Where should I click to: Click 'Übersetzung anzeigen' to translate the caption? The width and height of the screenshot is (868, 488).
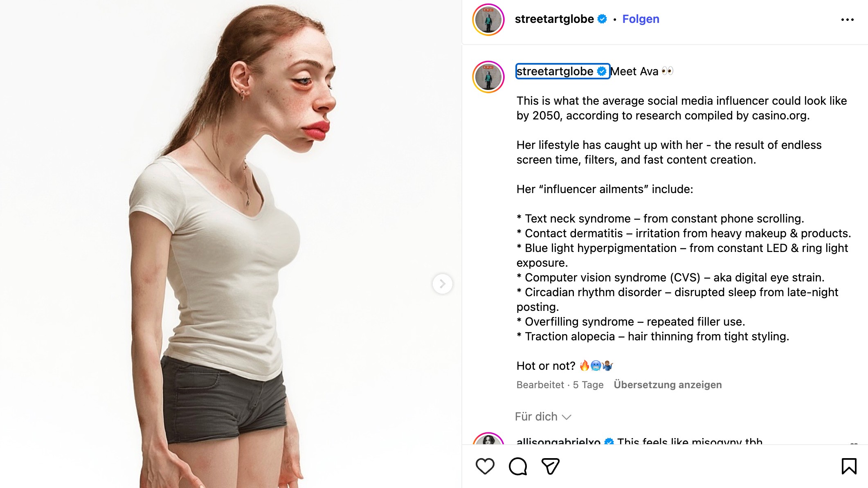coord(668,385)
